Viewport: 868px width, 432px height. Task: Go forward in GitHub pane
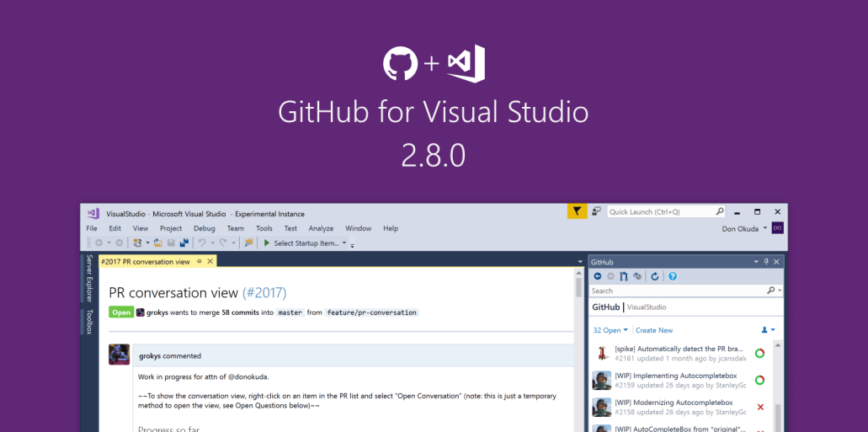point(610,276)
